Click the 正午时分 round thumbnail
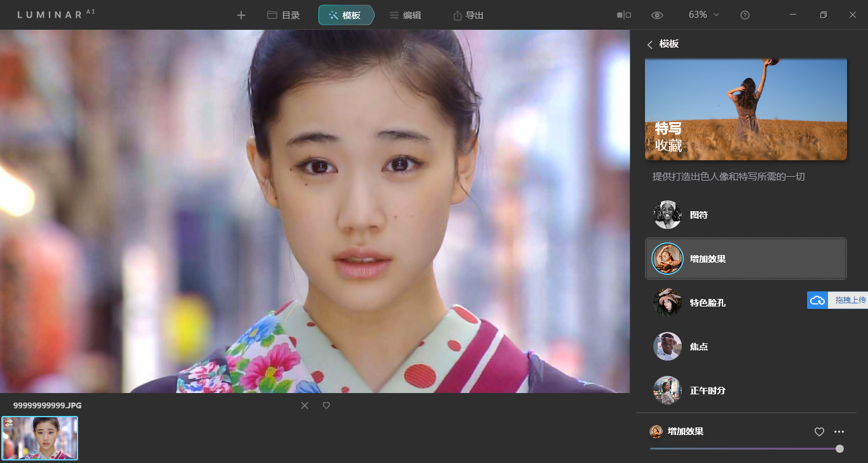868x463 pixels. pos(667,390)
